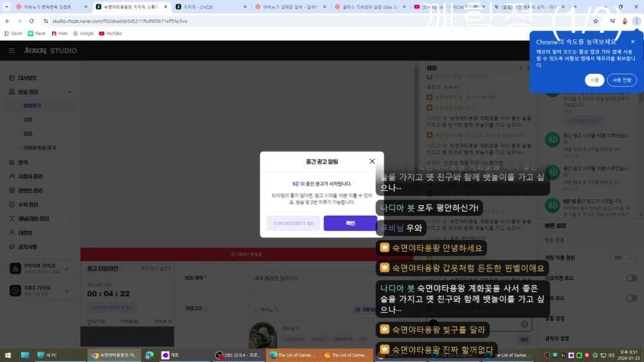
Task: Switch to the OBS 32.0.4 taskbar window
Action: tap(239, 355)
